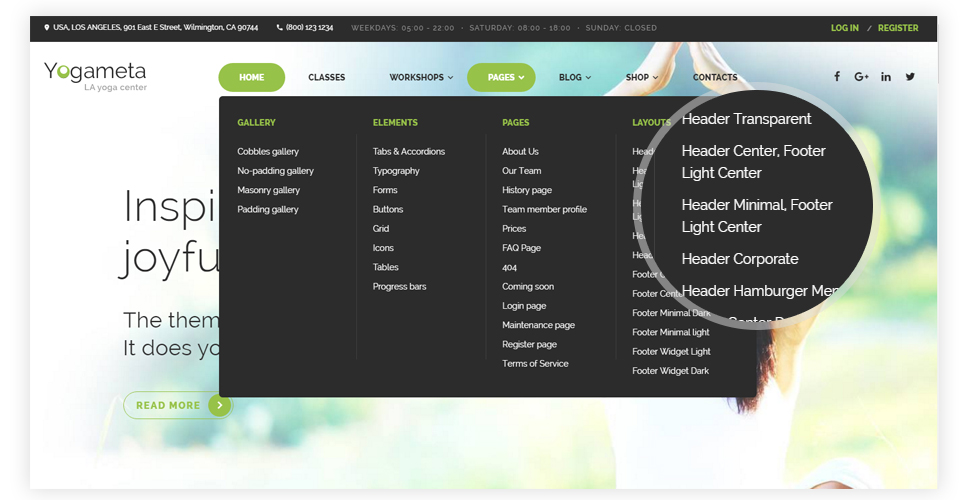
Task: Open the Our Team page
Action: (x=521, y=171)
